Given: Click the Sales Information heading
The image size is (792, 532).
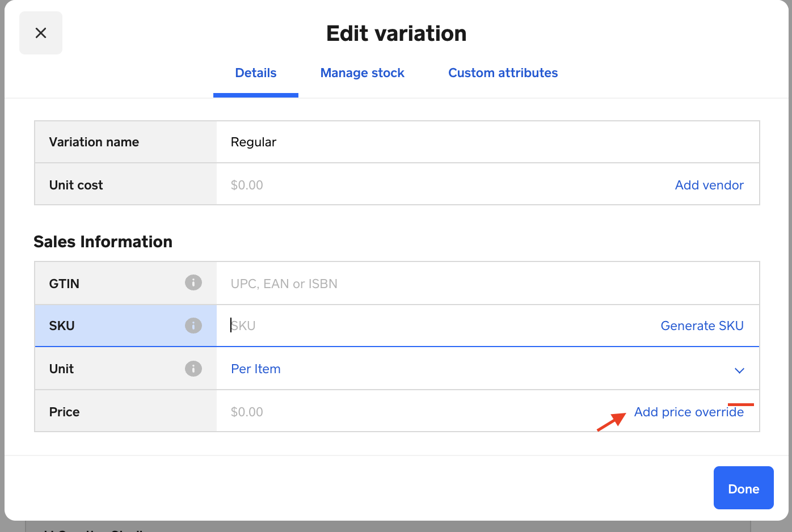Looking at the screenshot, I should tap(103, 242).
